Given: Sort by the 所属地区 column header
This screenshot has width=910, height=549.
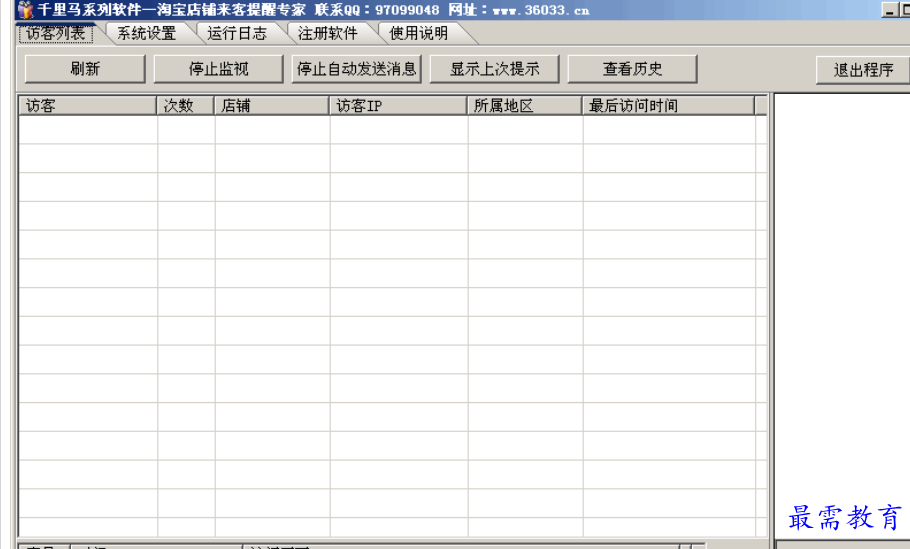Looking at the screenshot, I should (525, 106).
